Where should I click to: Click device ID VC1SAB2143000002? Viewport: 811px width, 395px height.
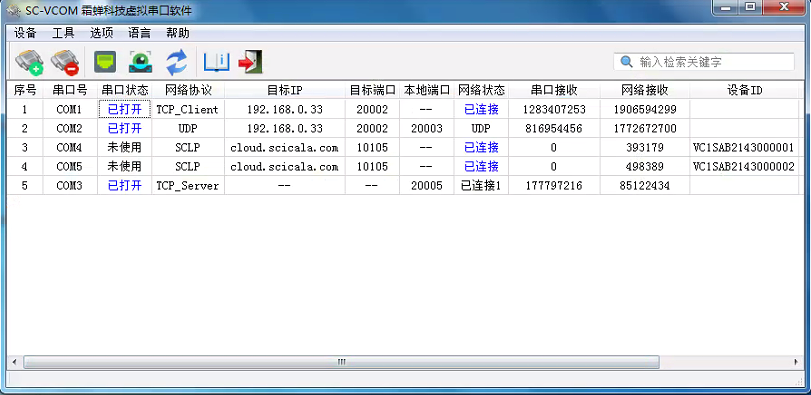[x=744, y=167]
